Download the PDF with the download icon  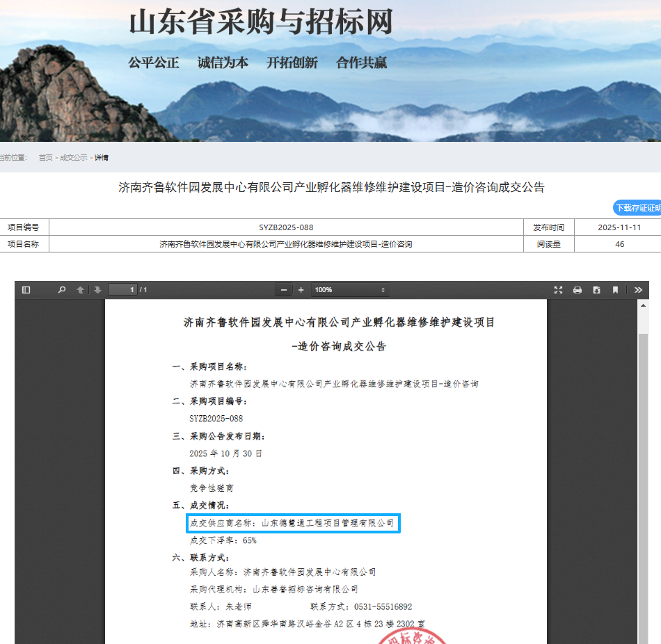pos(595,289)
